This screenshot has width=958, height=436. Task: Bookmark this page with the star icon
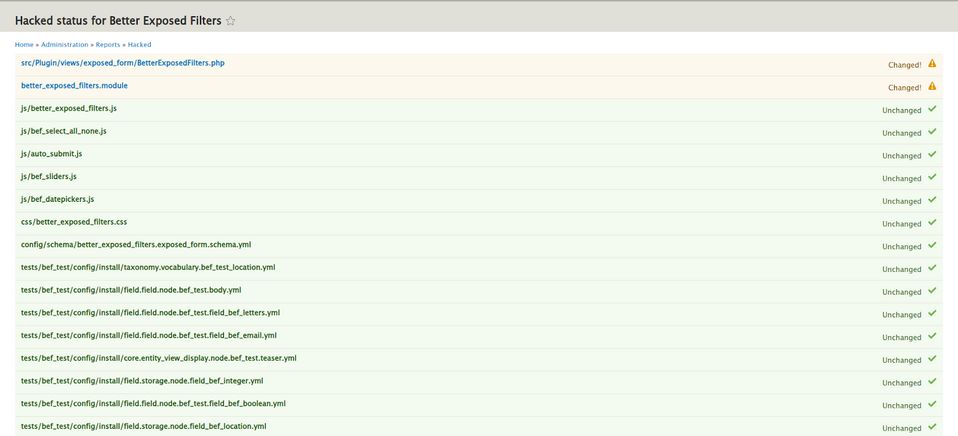(230, 21)
